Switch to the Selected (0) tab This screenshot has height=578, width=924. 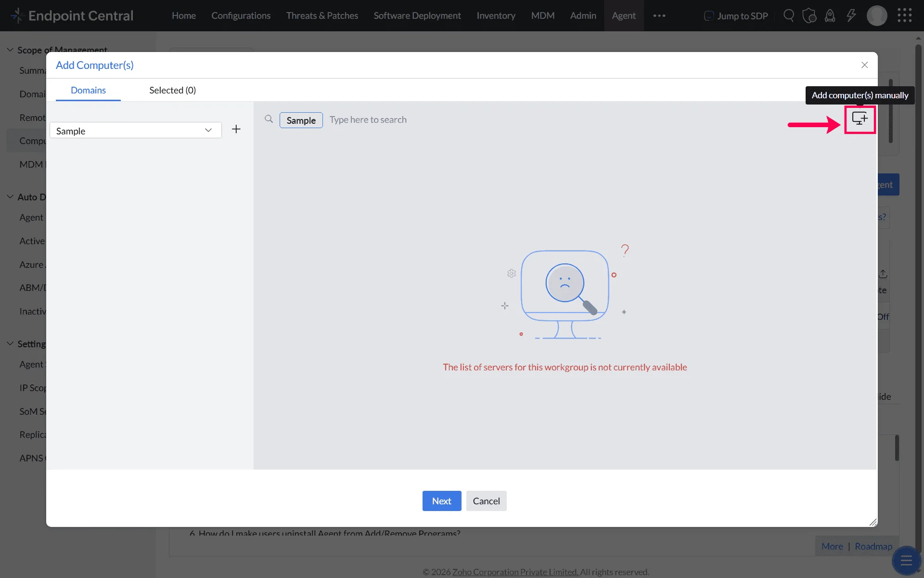(172, 90)
